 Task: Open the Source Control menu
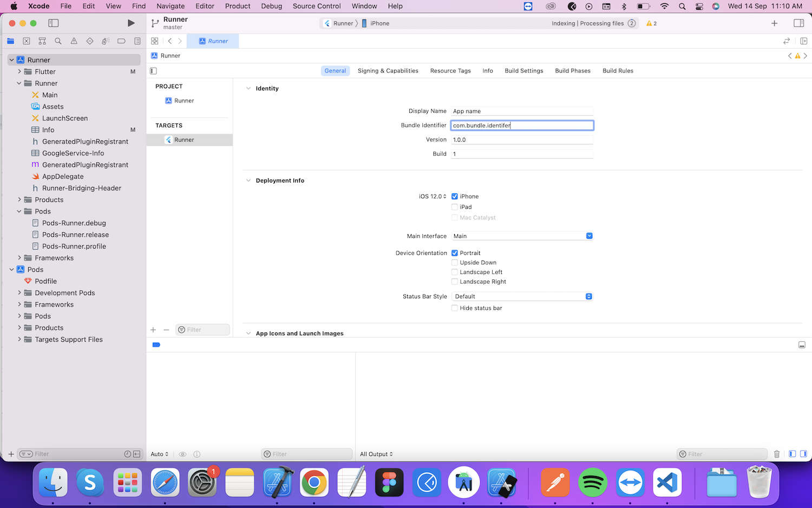pos(317,6)
